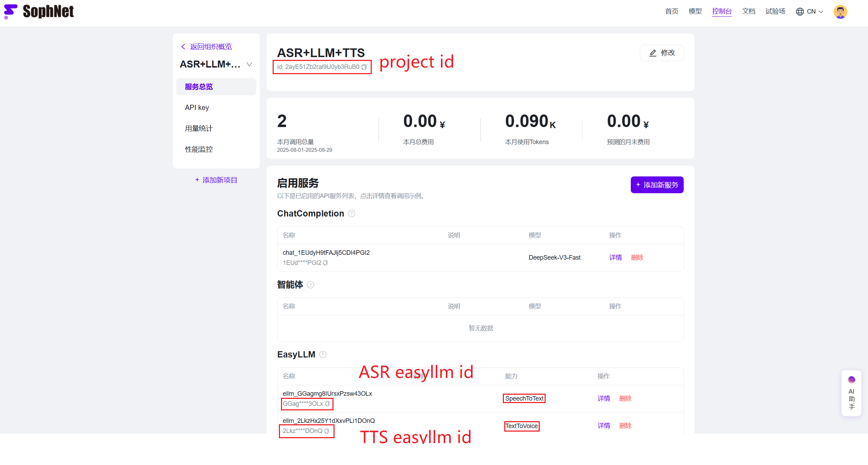The height and width of the screenshot is (465, 868).
Task: Open 详情 for the SpeechToText service
Action: pos(604,399)
